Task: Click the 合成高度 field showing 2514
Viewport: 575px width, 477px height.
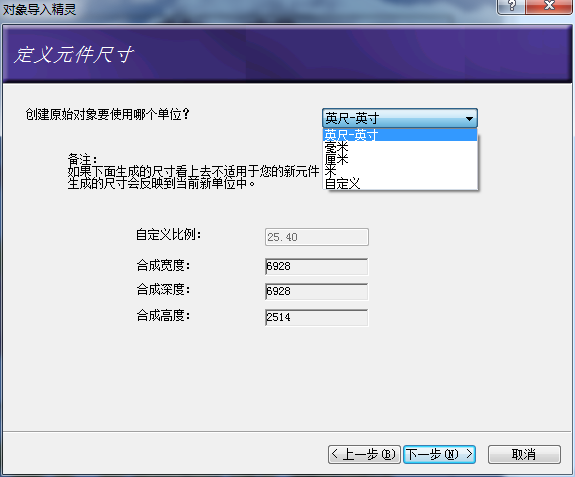Action: (317, 317)
